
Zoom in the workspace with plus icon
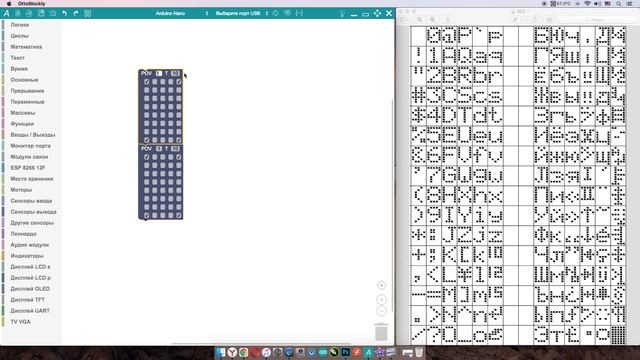pos(381,300)
